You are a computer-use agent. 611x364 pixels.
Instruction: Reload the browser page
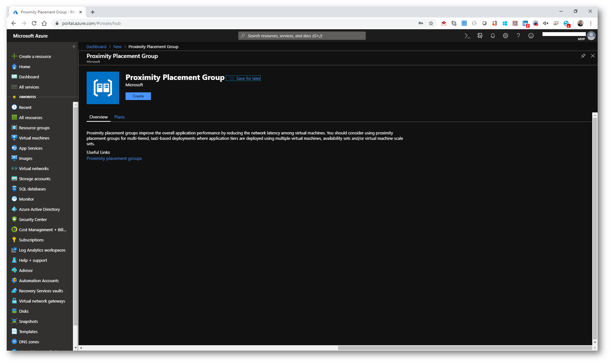(x=34, y=23)
